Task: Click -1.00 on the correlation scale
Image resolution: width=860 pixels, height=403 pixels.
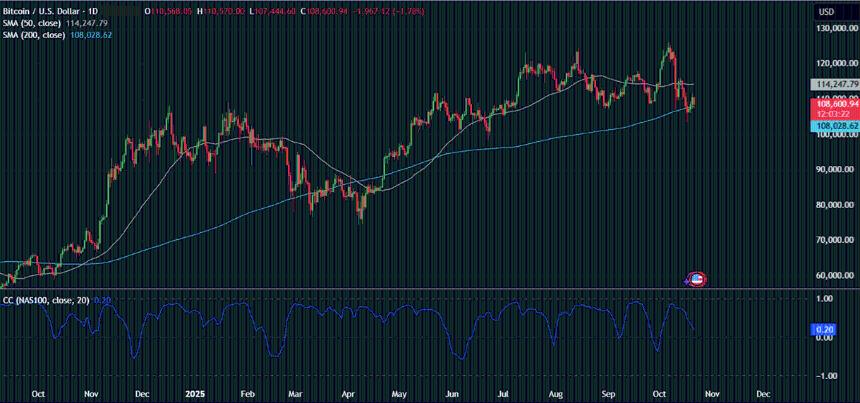Action: point(827,376)
